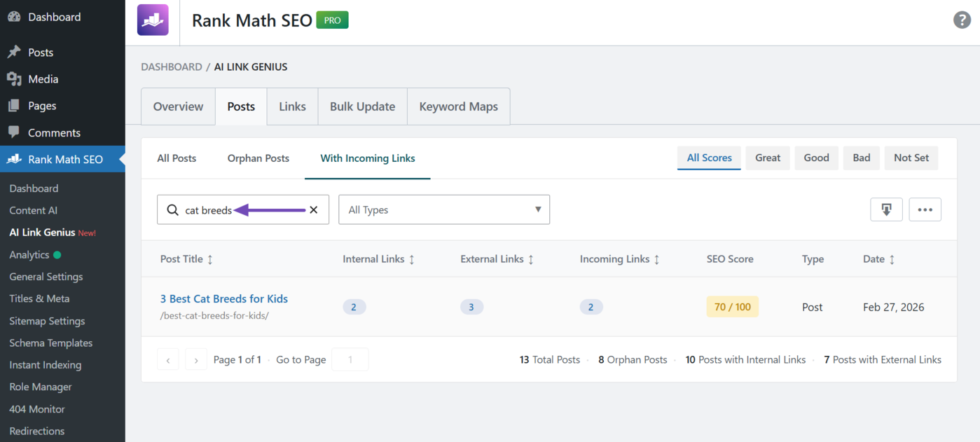Filter by Good score
The height and width of the screenshot is (442, 980).
(x=816, y=158)
